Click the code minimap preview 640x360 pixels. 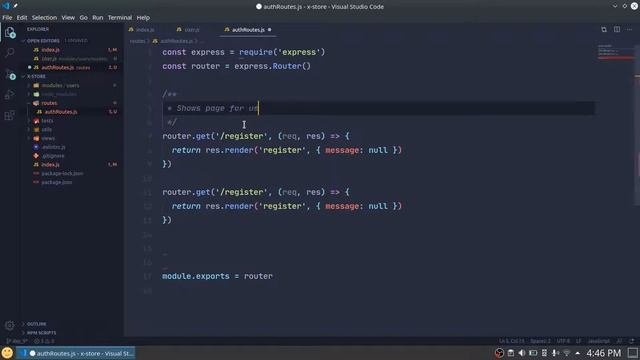tap(616, 52)
